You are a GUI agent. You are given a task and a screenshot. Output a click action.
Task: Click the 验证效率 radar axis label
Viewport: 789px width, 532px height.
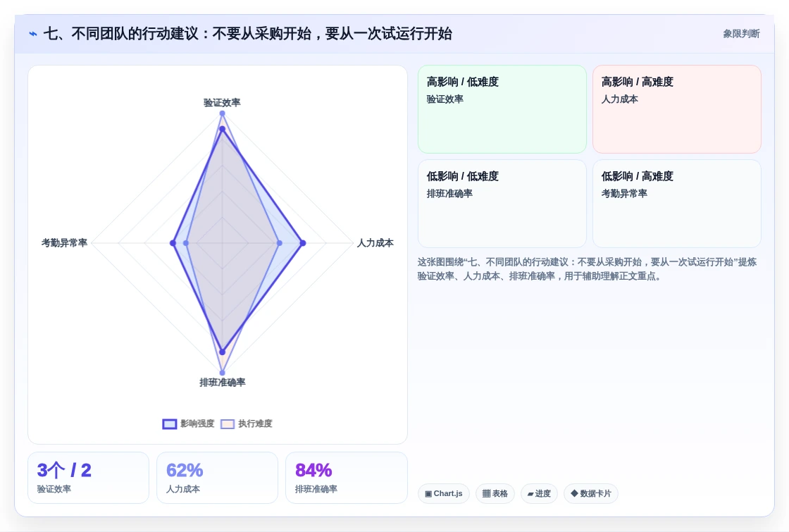tap(222, 103)
